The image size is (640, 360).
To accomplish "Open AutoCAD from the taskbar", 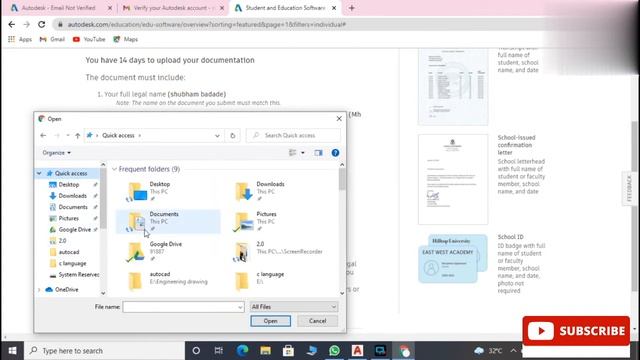I will click(357, 351).
